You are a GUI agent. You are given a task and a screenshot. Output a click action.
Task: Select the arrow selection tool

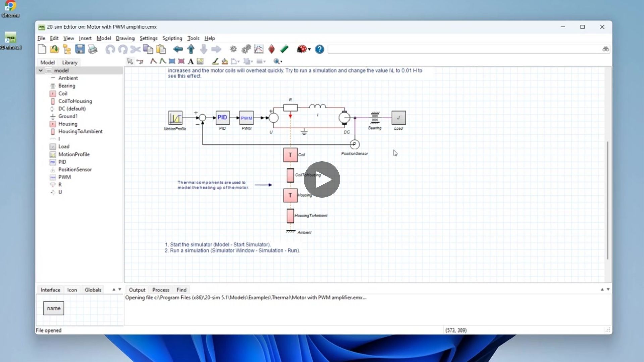[129, 61]
